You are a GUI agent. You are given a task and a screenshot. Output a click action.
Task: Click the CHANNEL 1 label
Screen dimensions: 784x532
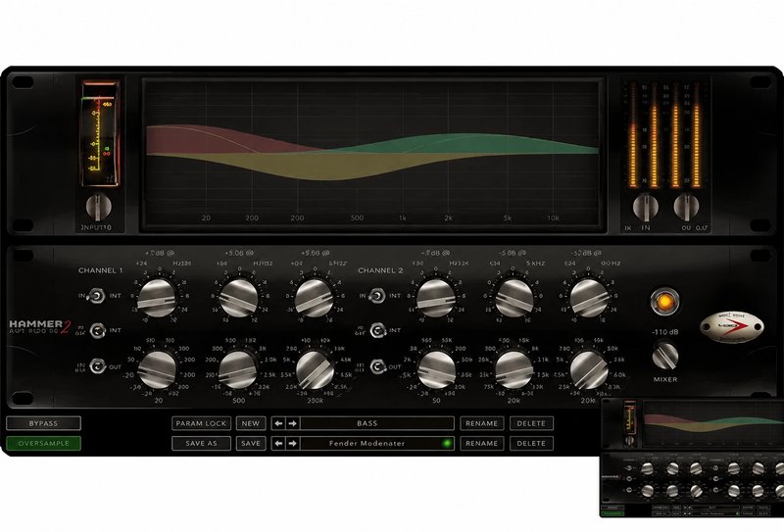coord(101,270)
